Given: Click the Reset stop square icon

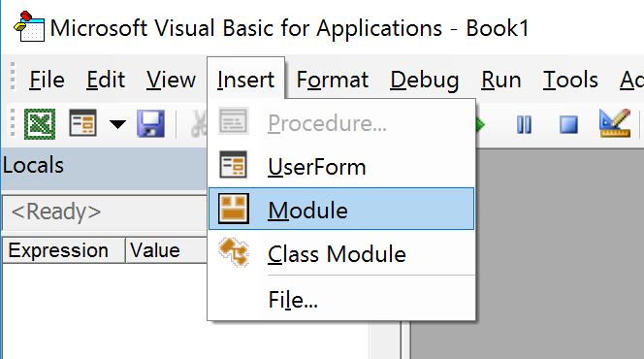Looking at the screenshot, I should pos(569,124).
